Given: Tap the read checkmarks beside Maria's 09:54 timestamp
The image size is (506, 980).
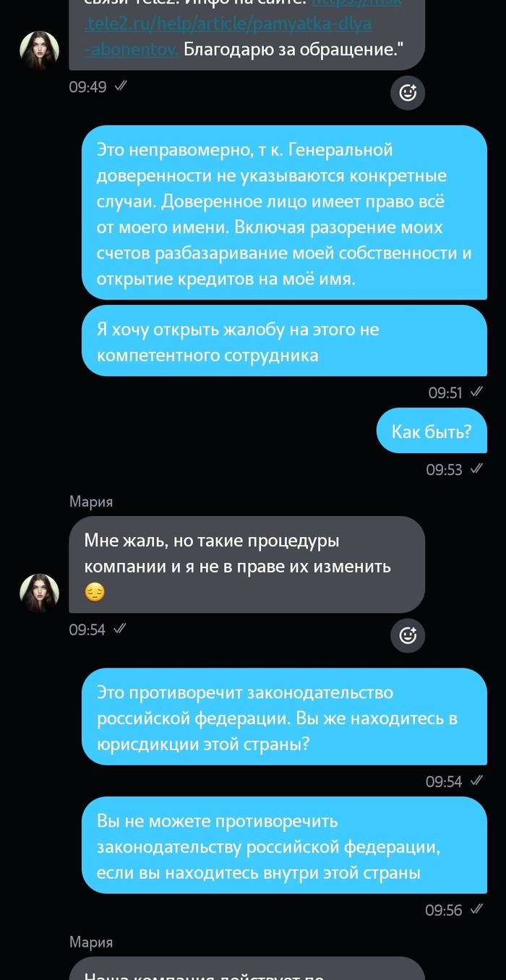Looking at the screenshot, I should coord(119,629).
